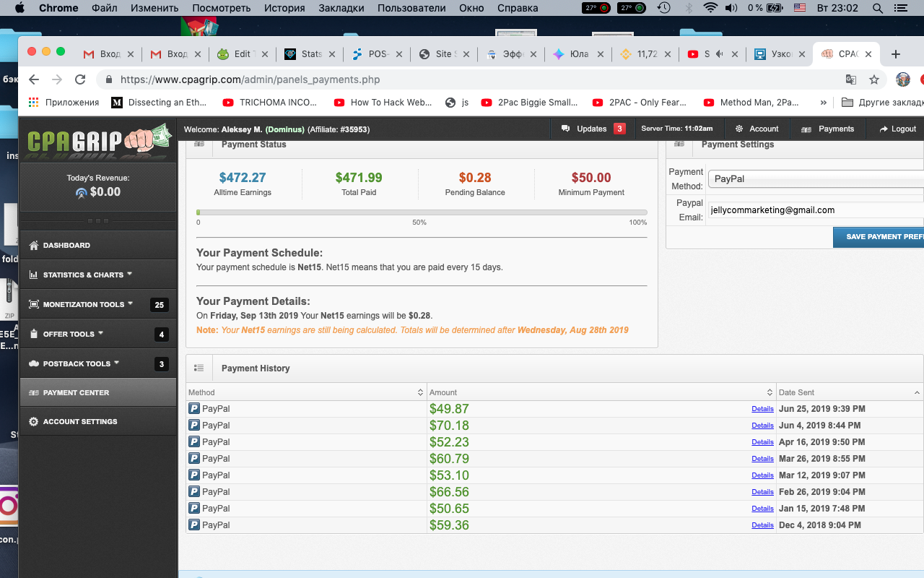Reload the CPAGrip page

click(x=80, y=79)
